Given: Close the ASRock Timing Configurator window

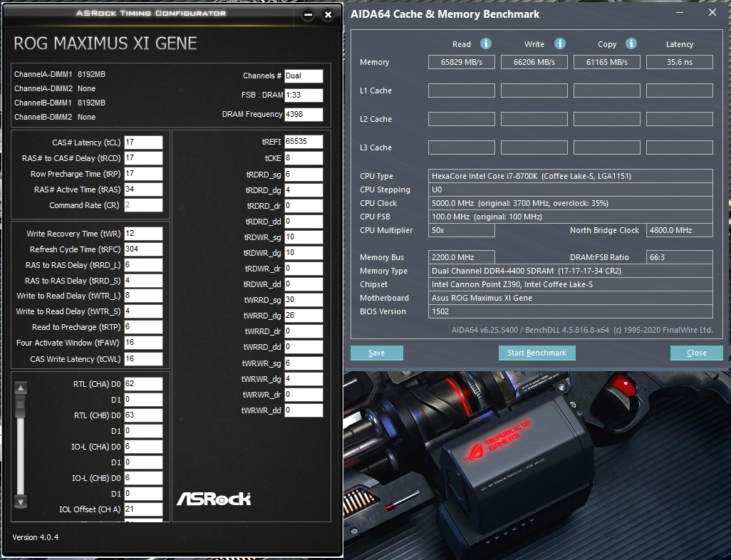Looking at the screenshot, I should coord(328,14).
